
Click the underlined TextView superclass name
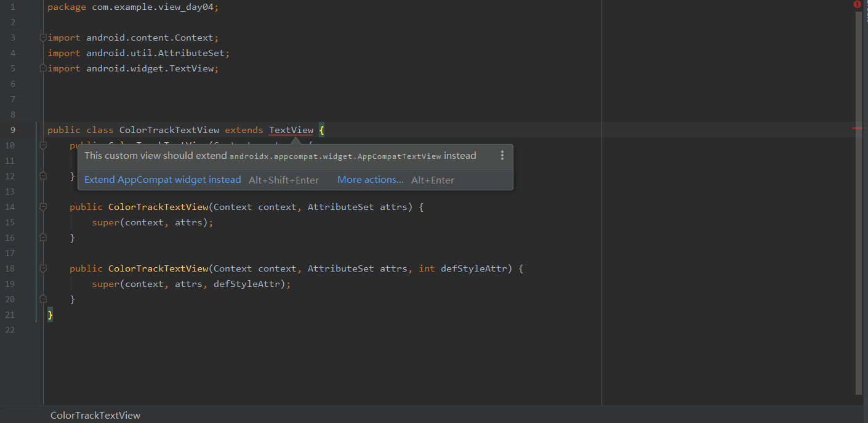coord(291,130)
